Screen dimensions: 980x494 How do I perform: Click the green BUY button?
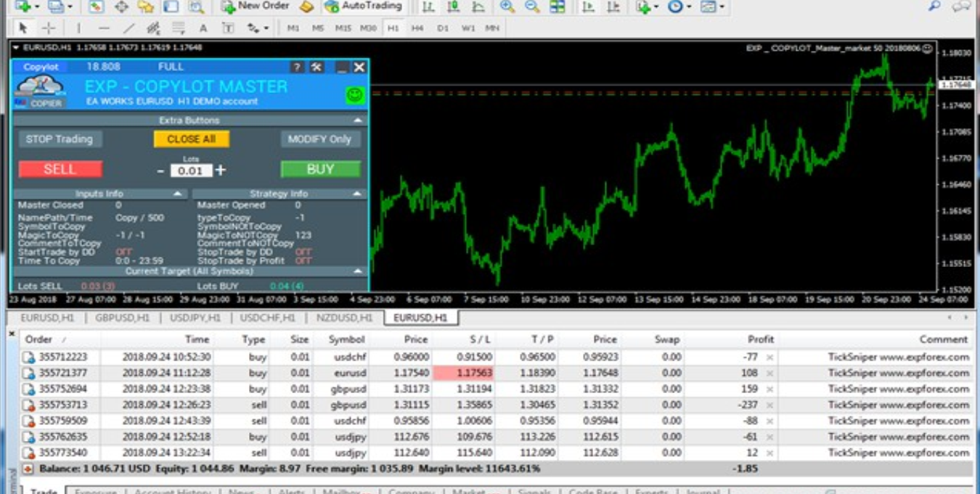pos(320,169)
